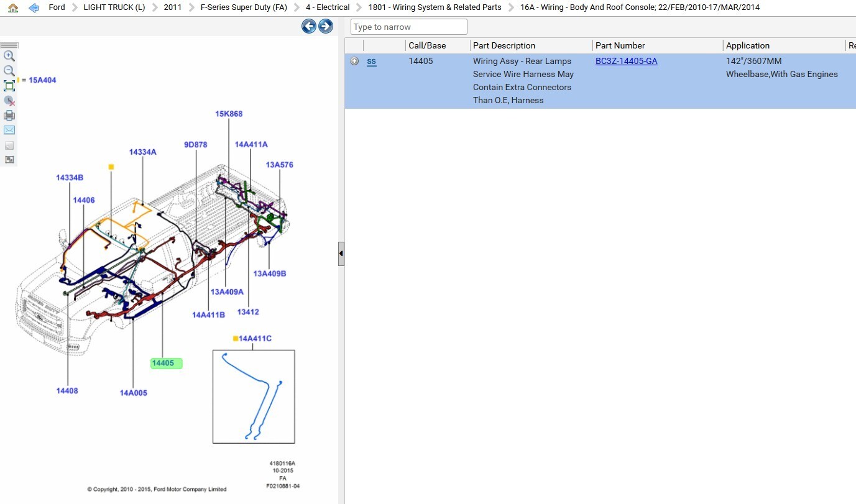Go to the next illustration

[x=325, y=26]
